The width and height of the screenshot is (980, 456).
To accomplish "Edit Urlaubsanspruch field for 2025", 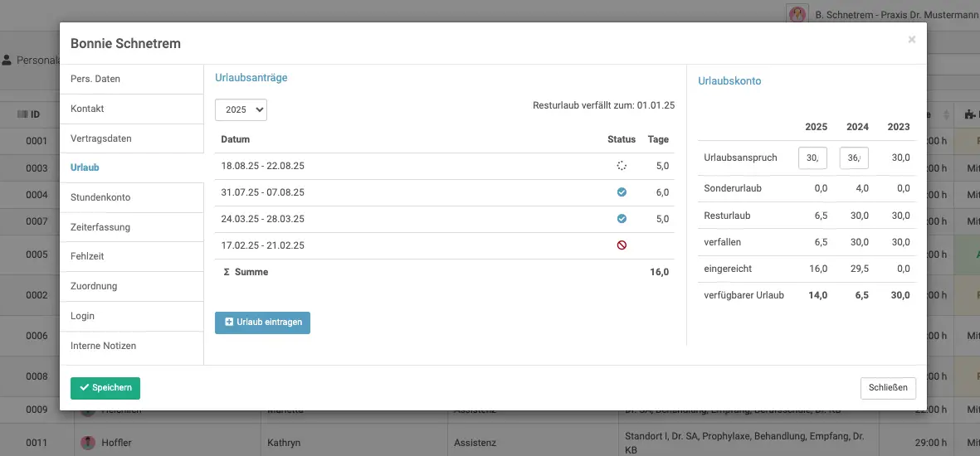I will coord(812,158).
